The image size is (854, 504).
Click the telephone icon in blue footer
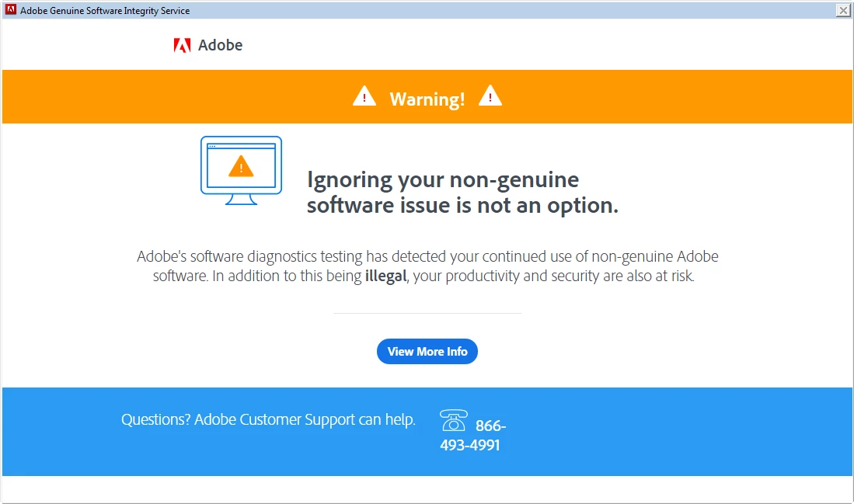coord(453,420)
